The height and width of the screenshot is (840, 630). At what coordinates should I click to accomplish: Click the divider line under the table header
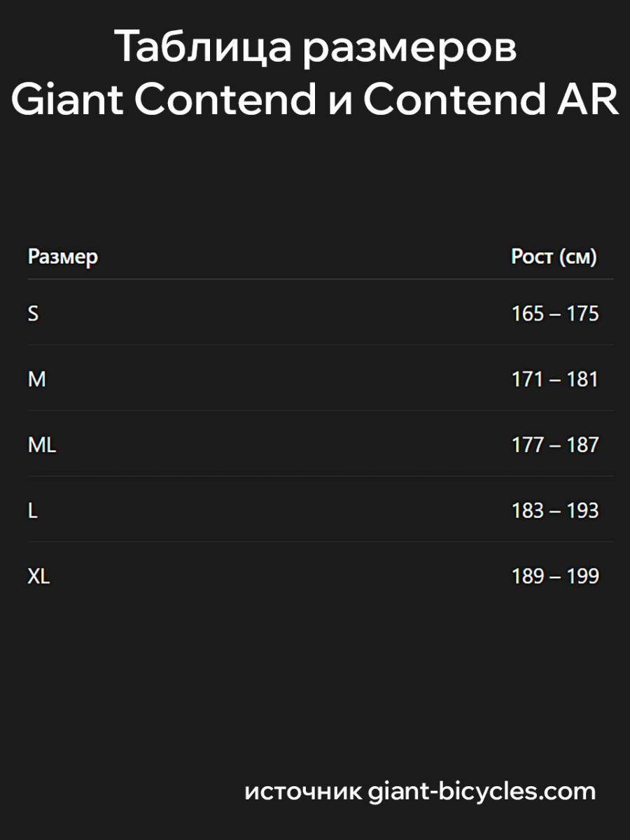pos(321,279)
